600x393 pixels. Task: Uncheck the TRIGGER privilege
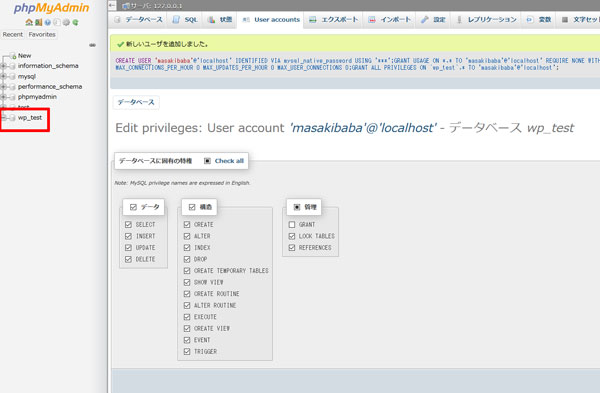pos(187,351)
